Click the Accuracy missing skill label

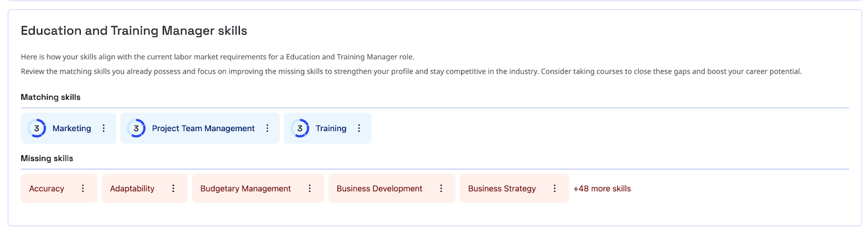[47, 188]
